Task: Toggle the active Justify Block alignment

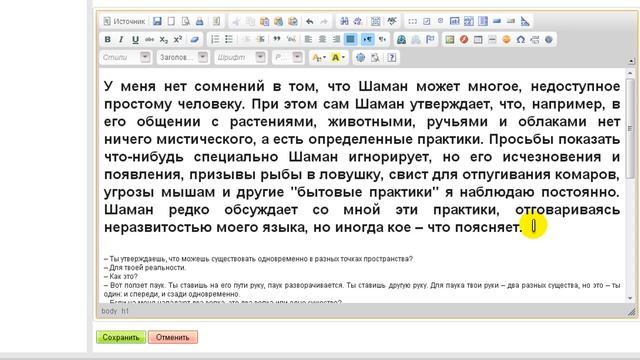Action: click(x=350, y=40)
